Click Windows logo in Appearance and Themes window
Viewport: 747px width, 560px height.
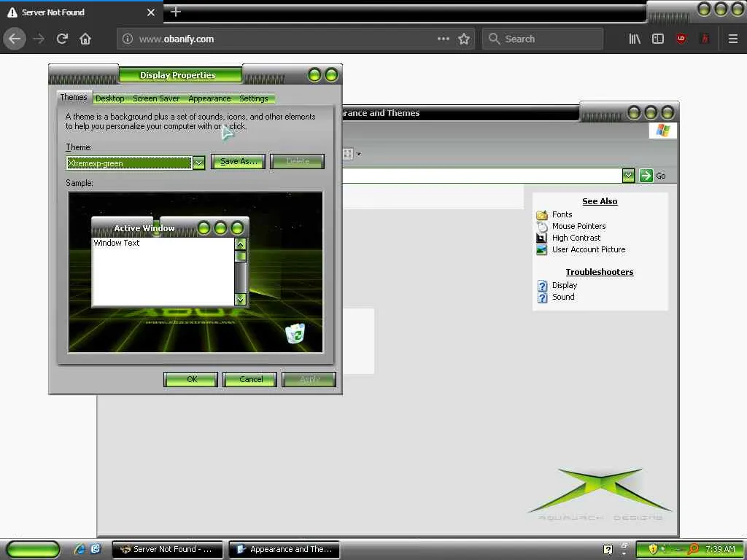(662, 131)
